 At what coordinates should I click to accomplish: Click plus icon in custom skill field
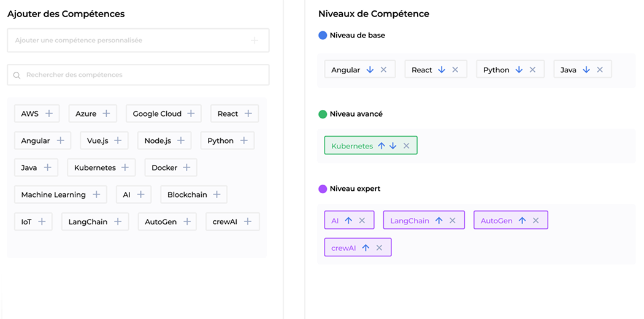(255, 40)
